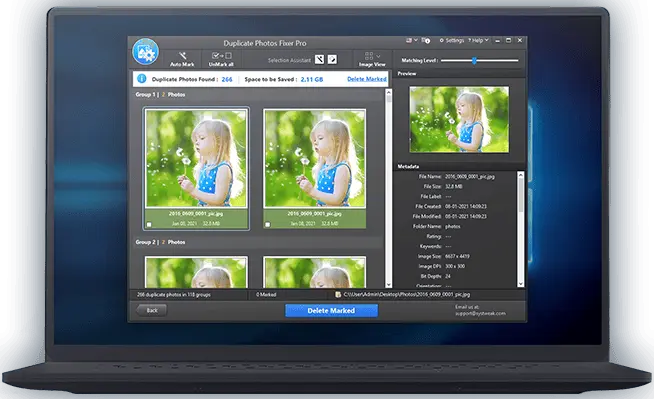The image size is (654, 399).
Task: Click the Delete Marked link in the results bar
Action: click(x=367, y=79)
